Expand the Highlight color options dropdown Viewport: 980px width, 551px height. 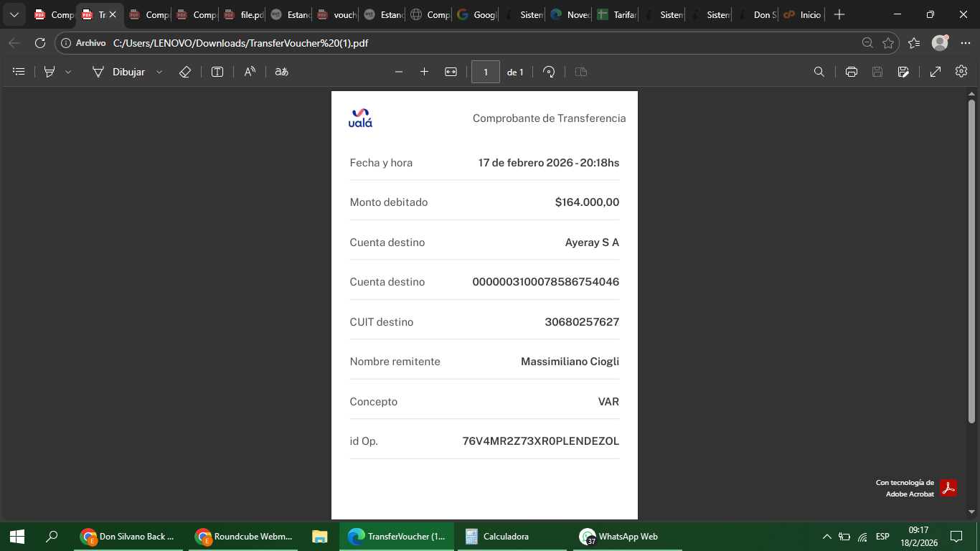(68, 72)
